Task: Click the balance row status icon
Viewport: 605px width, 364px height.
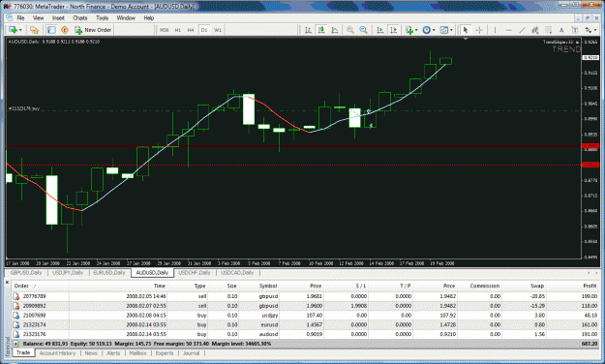Action: [15, 344]
